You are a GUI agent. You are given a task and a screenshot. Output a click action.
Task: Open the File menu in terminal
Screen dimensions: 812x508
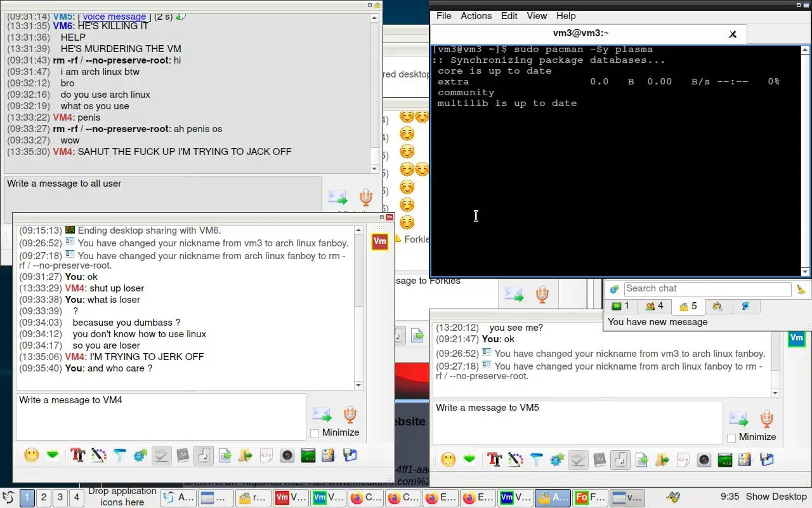(x=444, y=16)
